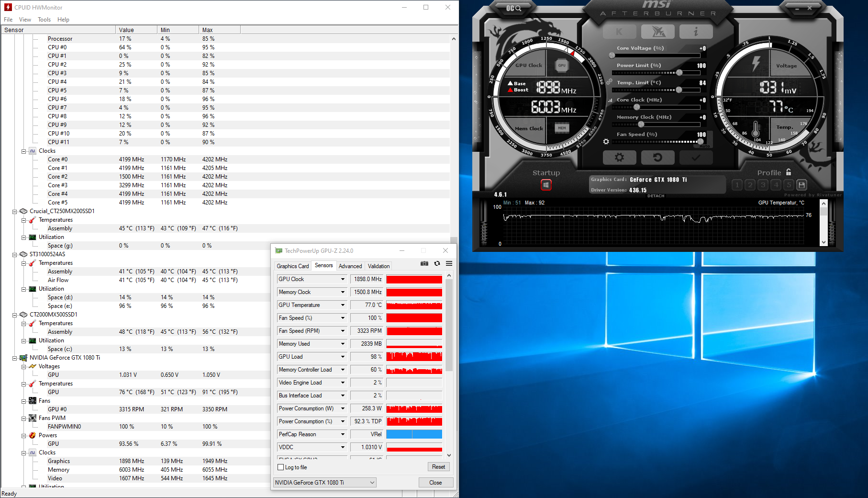Open the Afterburner info (i) panel

(696, 32)
